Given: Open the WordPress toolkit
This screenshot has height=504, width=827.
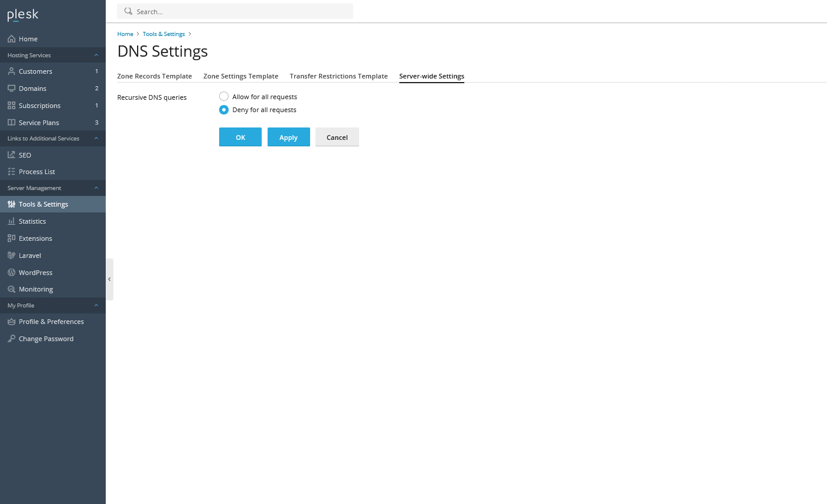Looking at the screenshot, I should [x=35, y=272].
